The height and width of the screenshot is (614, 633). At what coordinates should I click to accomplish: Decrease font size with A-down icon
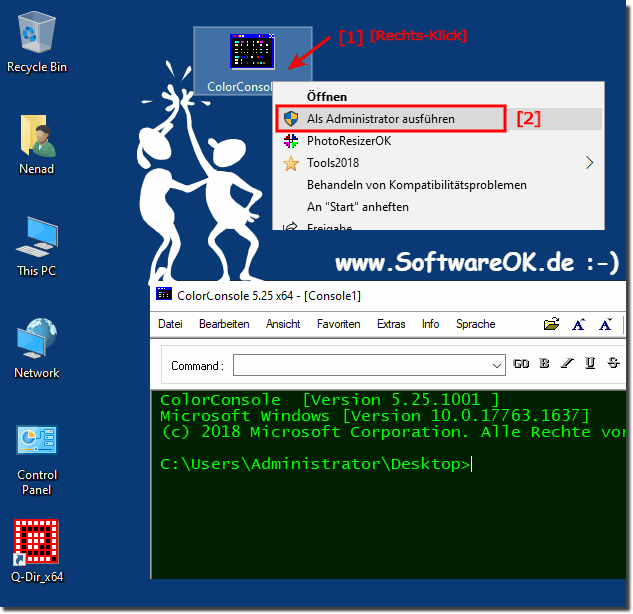coord(605,324)
